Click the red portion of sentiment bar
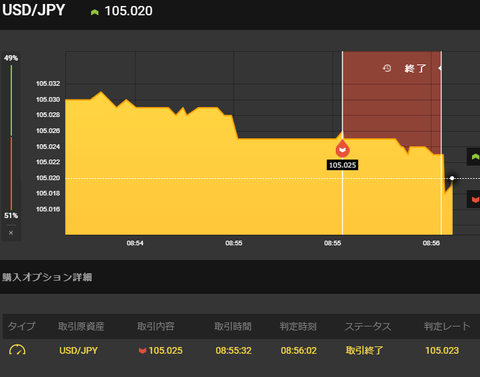Viewport: 480px width, 377px height. pyautogui.click(x=11, y=173)
